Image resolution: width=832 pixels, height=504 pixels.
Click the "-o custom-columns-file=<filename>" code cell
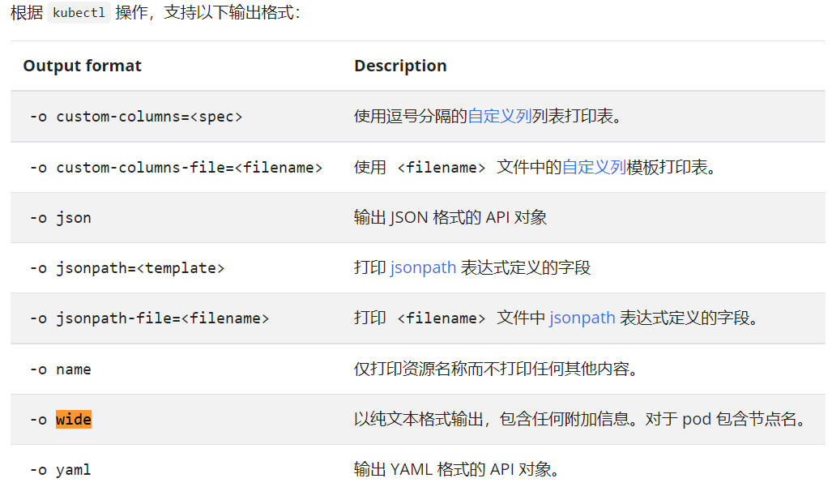tap(176, 168)
